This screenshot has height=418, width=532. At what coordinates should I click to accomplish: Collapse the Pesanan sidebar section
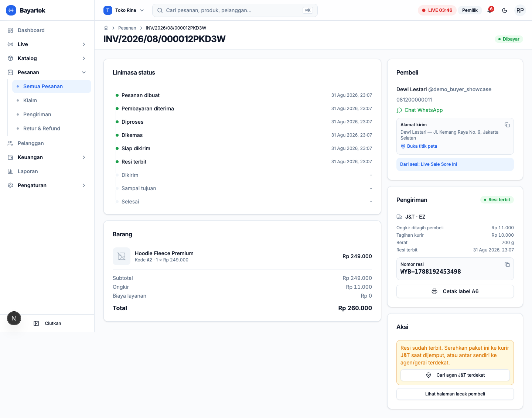47,72
